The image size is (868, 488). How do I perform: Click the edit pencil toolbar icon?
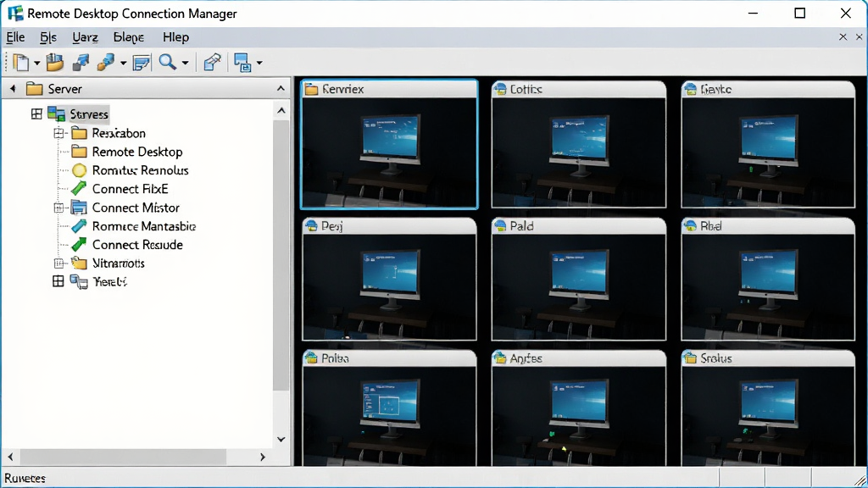click(212, 62)
